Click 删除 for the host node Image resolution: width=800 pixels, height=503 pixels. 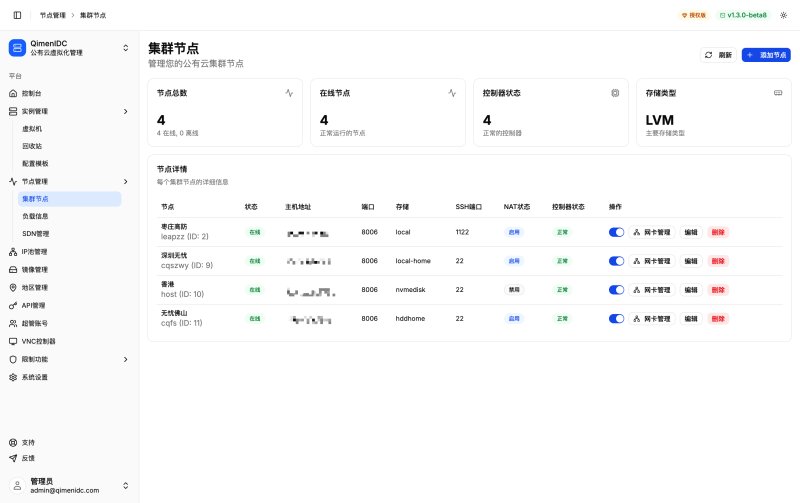click(718, 290)
